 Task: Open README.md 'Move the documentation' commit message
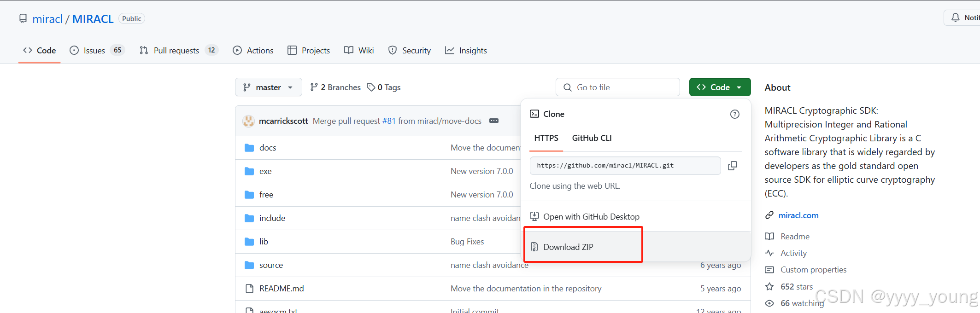[526, 288]
